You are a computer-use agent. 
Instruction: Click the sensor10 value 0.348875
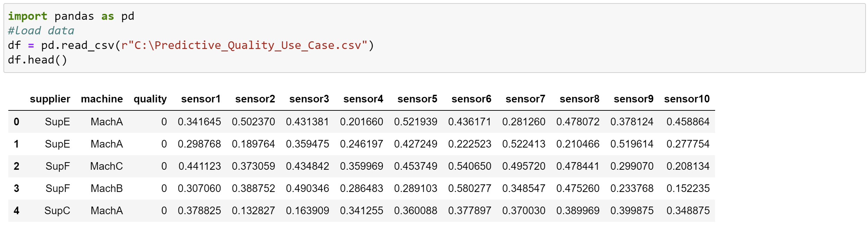pyautogui.click(x=688, y=211)
